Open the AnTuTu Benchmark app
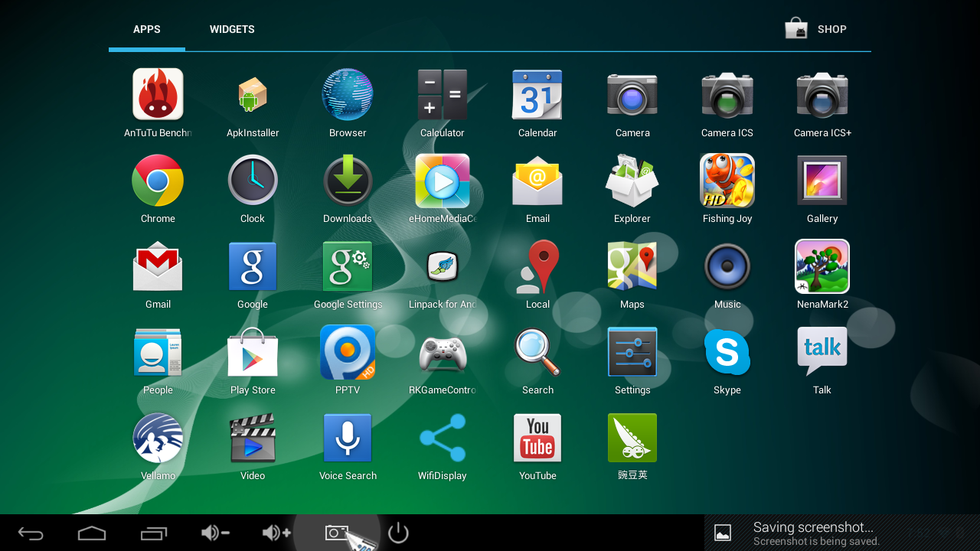This screenshot has width=980, height=551. pyautogui.click(x=158, y=95)
